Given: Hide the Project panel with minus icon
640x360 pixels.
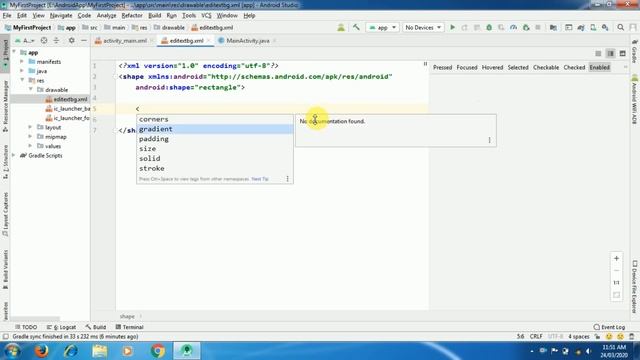Looking at the screenshot, I should tap(84, 40).
